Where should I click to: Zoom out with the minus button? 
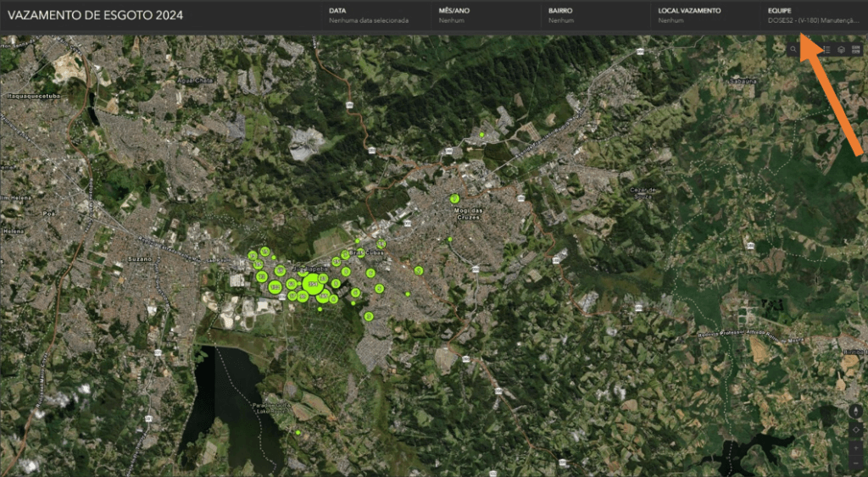(855, 463)
